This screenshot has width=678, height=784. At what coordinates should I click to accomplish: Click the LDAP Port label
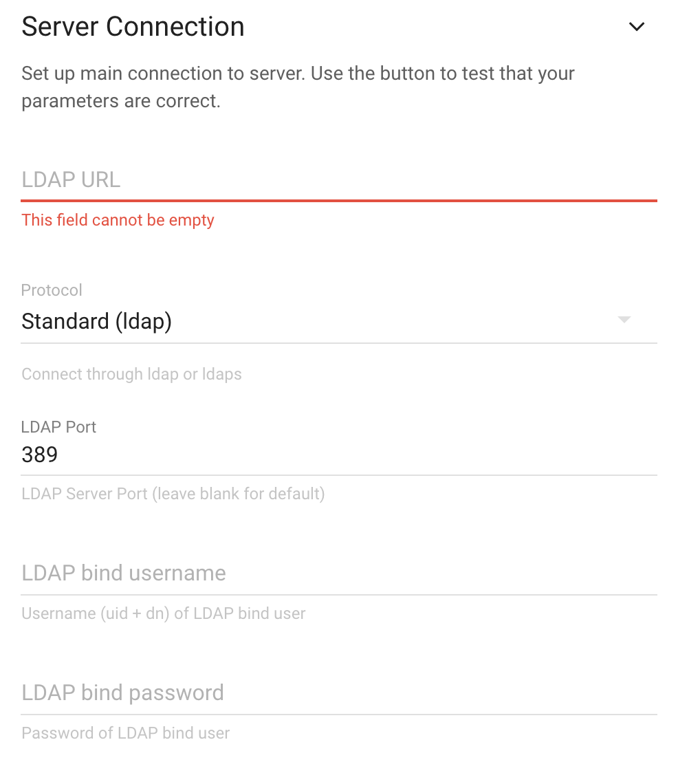pos(58,427)
